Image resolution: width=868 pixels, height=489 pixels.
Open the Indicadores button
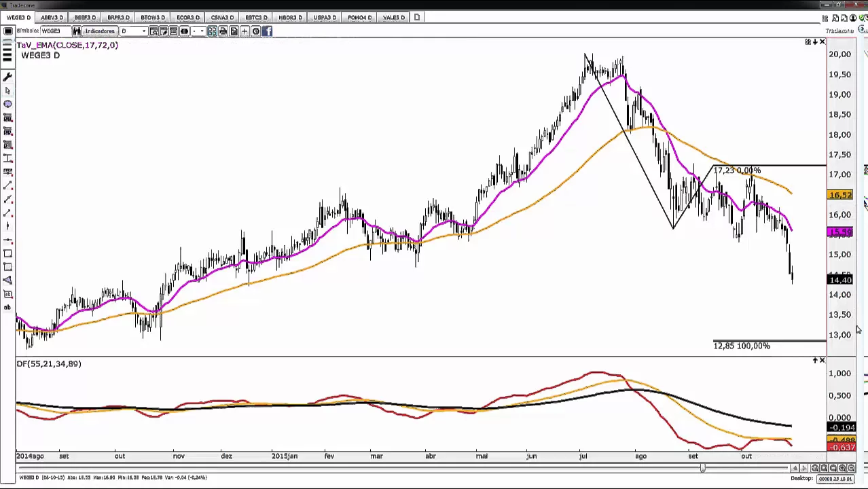coord(99,31)
